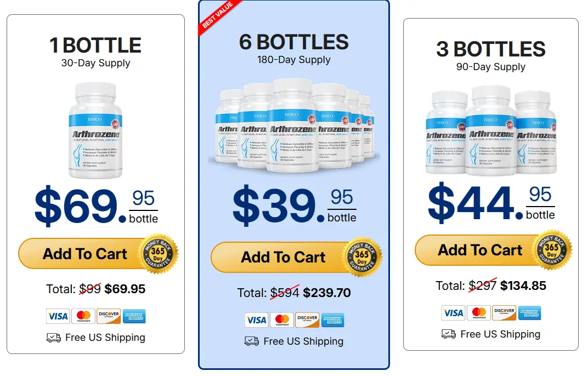Click the shipping truck icon under 3 Bottles
588x377 pixels.
click(448, 334)
